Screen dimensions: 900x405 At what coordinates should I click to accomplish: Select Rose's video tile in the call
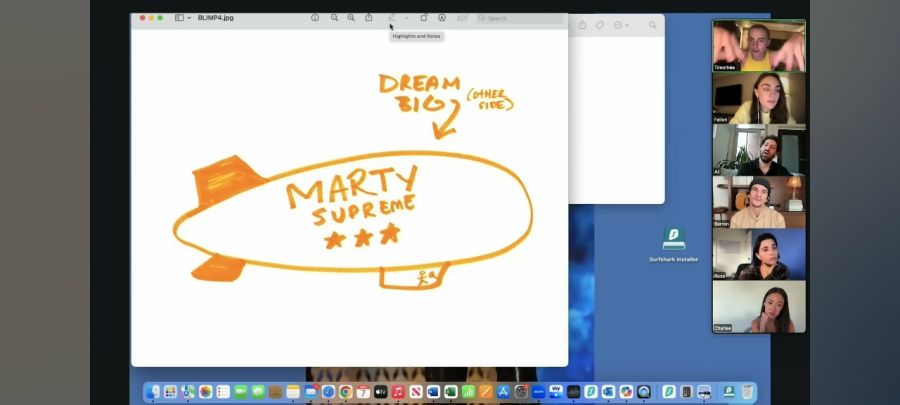[x=759, y=254]
